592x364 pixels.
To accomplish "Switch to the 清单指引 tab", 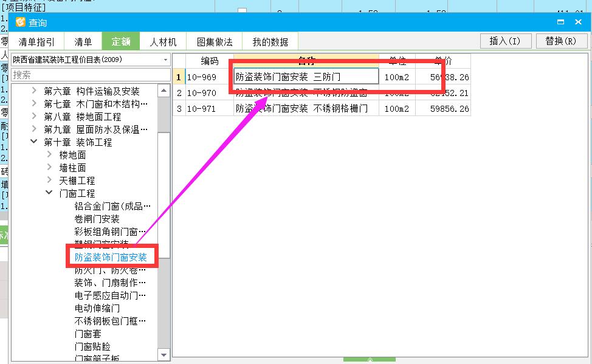I will 36,41.
